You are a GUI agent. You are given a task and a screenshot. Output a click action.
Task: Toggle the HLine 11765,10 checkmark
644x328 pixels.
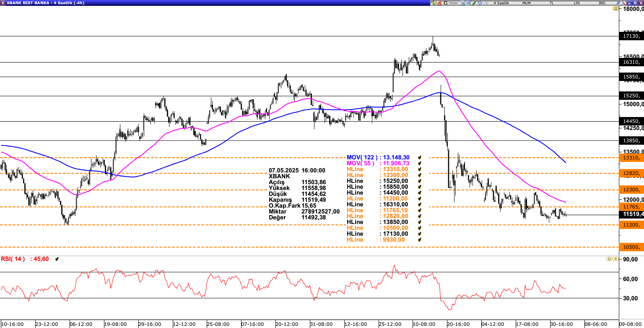click(419, 210)
